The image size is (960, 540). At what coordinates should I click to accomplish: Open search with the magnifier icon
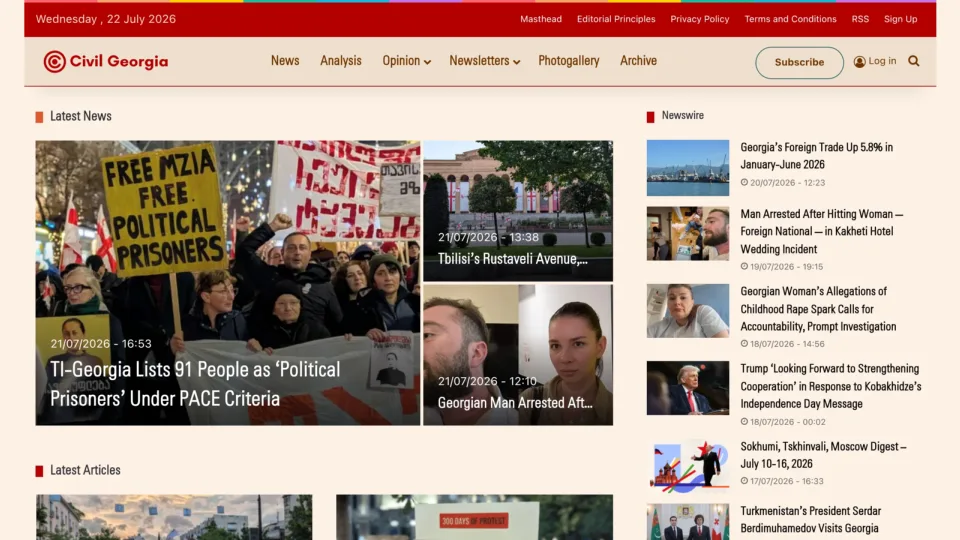(x=913, y=61)
